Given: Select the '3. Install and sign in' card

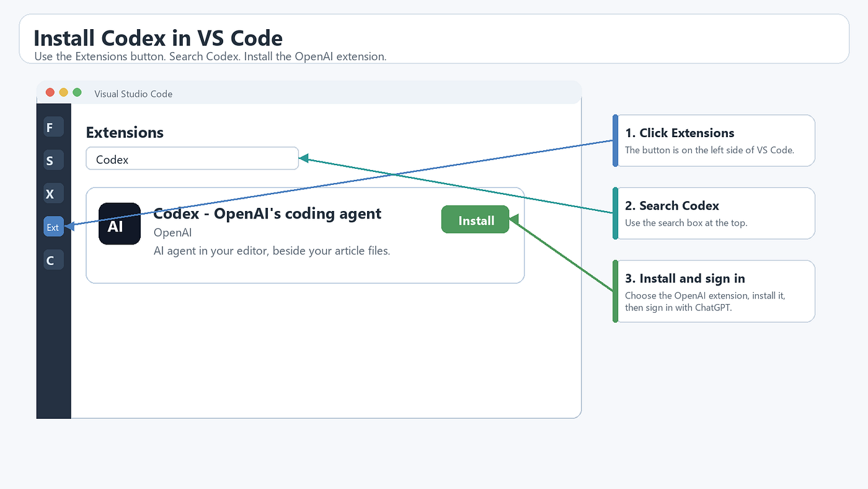Looking at the screenshot, I should coord(714,291).
